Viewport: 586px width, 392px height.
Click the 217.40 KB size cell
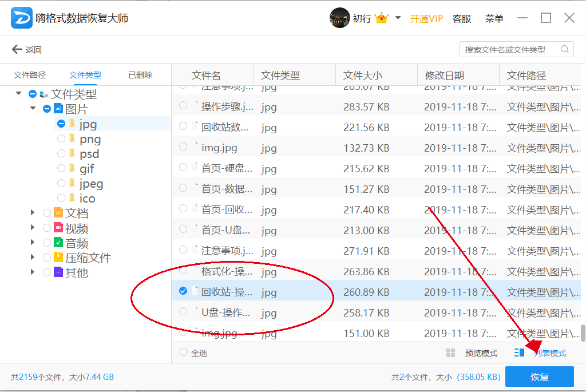click(x=366, y=210)
